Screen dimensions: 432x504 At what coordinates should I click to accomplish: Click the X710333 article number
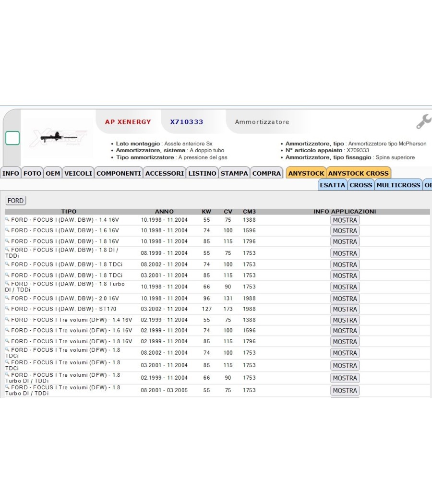[x=187, y=122]
